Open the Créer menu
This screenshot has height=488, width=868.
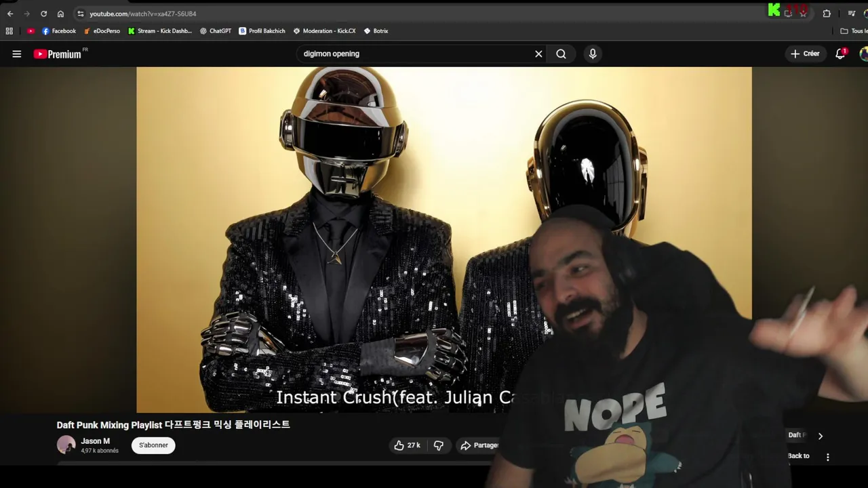coord(805,54)
